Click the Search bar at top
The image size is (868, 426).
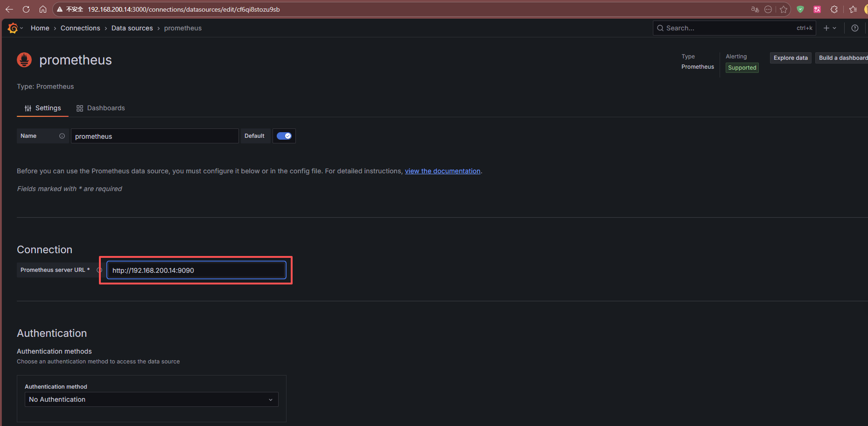[x=728, y=28]
